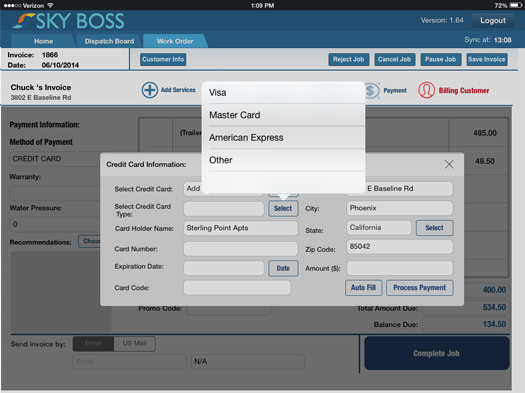Close the Credit Card Information dialog
Image resolution: width=525 pixels, height=393 pixels.
tap(449, 164)
